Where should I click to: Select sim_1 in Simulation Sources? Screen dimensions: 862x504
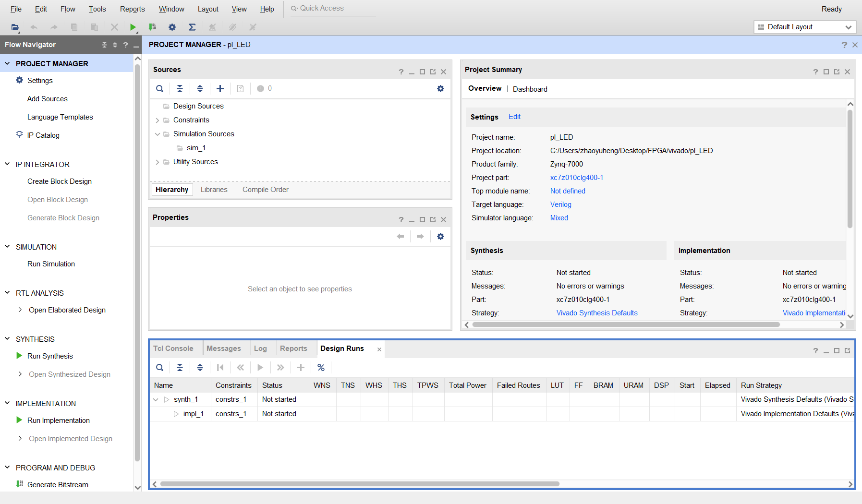(196, 148)
